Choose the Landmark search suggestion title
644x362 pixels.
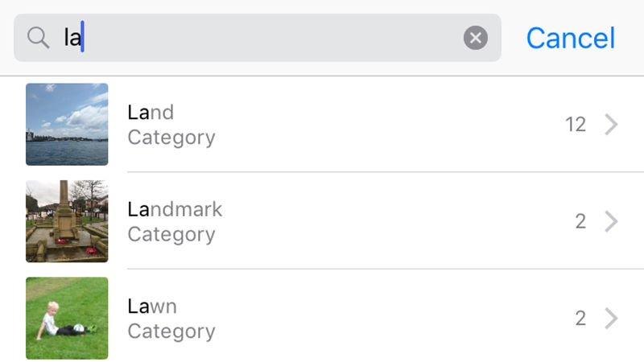[175, 209]
